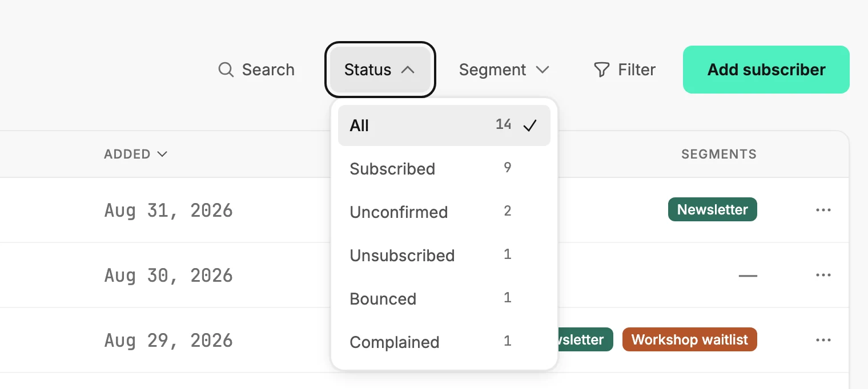
Task: Click the checkmark beside All
Action: coord(531,125)
